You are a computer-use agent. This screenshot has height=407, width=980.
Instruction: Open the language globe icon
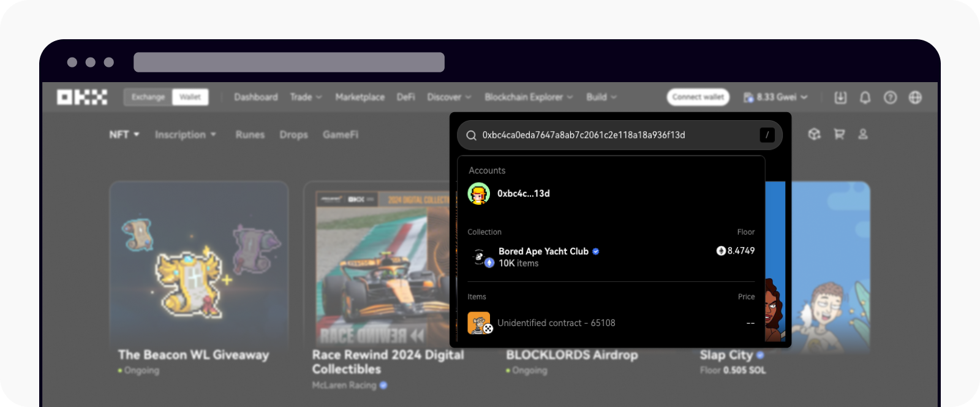(915, 97)
